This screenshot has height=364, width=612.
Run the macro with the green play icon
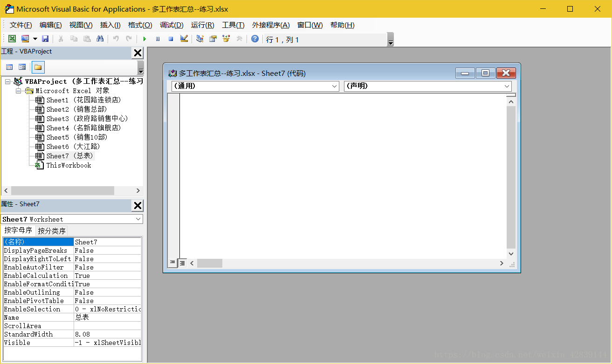pos(144,39)
